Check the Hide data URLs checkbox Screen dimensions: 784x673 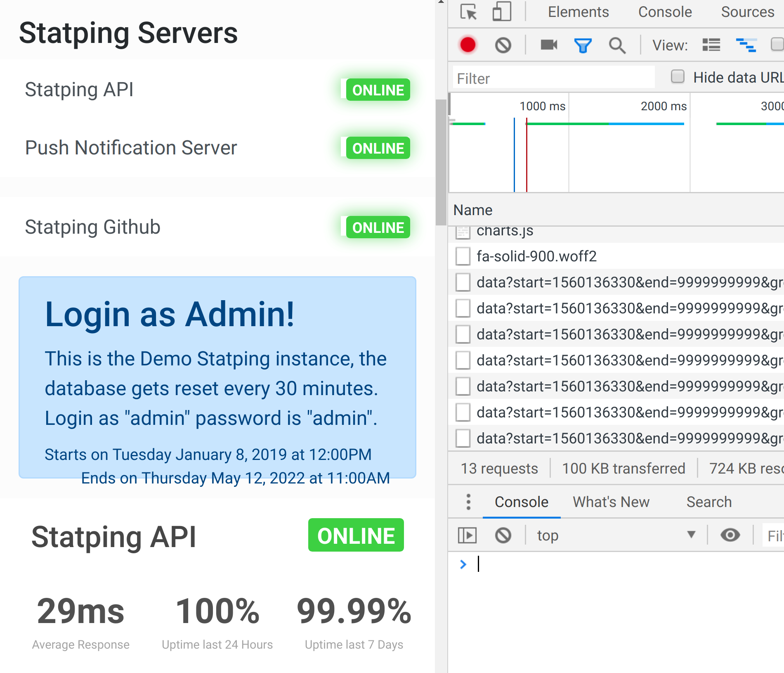(x=677, y=77)
